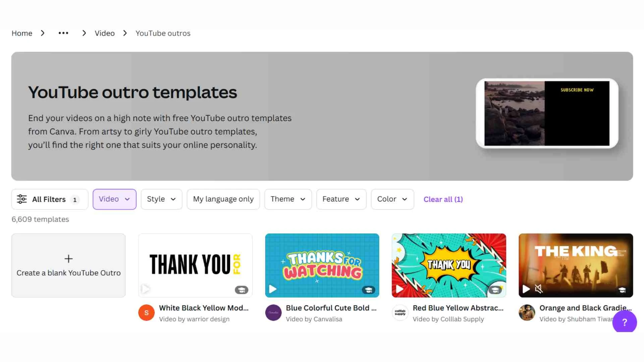Screen dimensions: 644x362
Task: Expand the Theme filter dropdown
Action: click(288, 199)
